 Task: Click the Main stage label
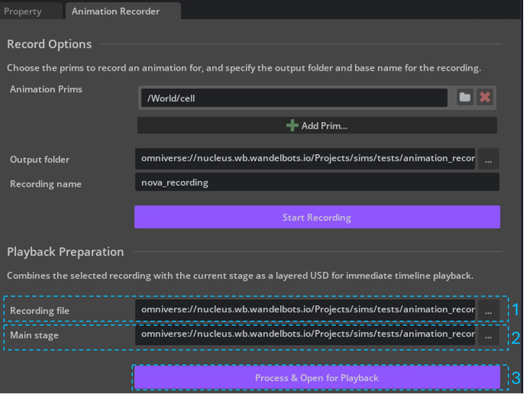pos(34,335)
